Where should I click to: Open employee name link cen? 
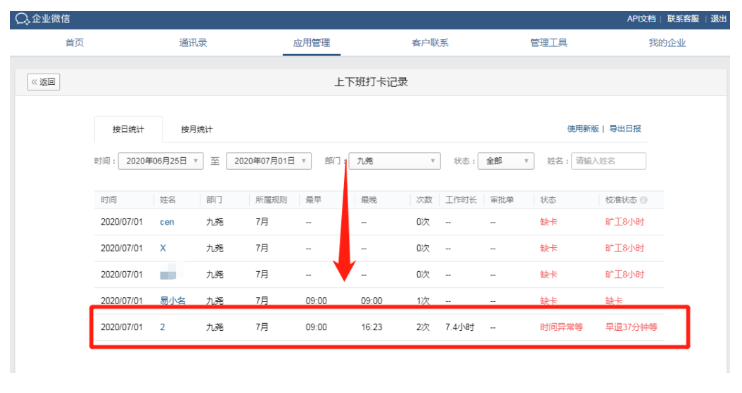pyautogui.click(x=167, y=222)
